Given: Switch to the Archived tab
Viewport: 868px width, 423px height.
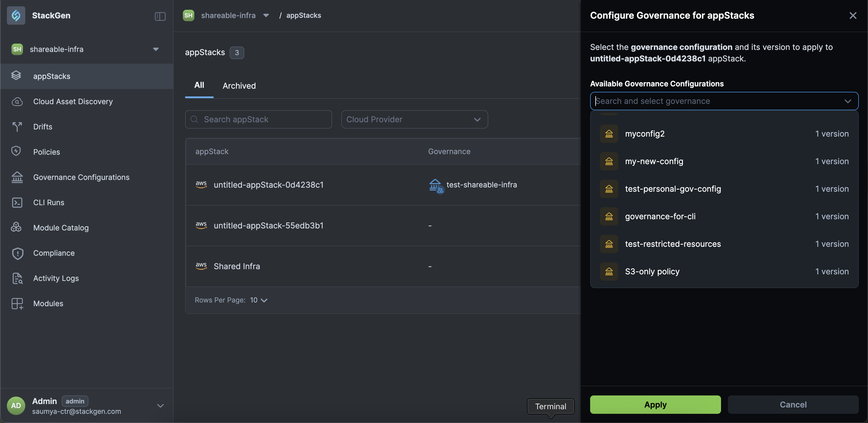Looking at the screenshot, I should pyautogui.click(x=239, y=86).
